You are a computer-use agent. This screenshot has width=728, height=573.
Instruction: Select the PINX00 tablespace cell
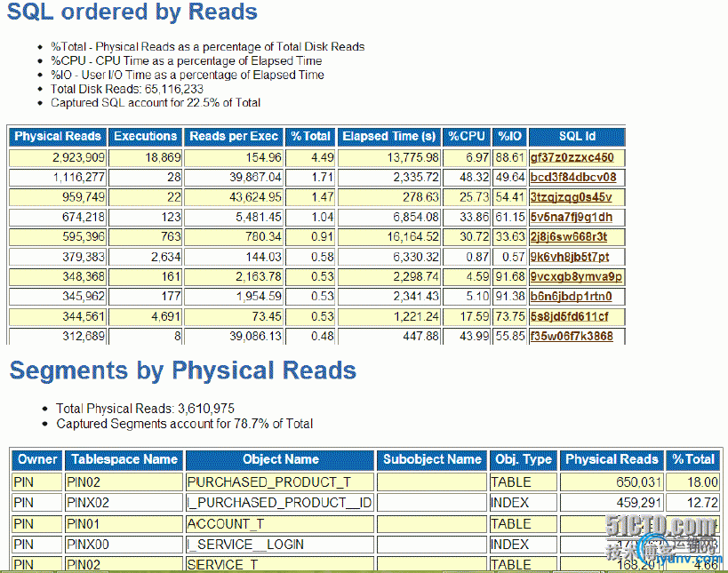pos(124,545)
